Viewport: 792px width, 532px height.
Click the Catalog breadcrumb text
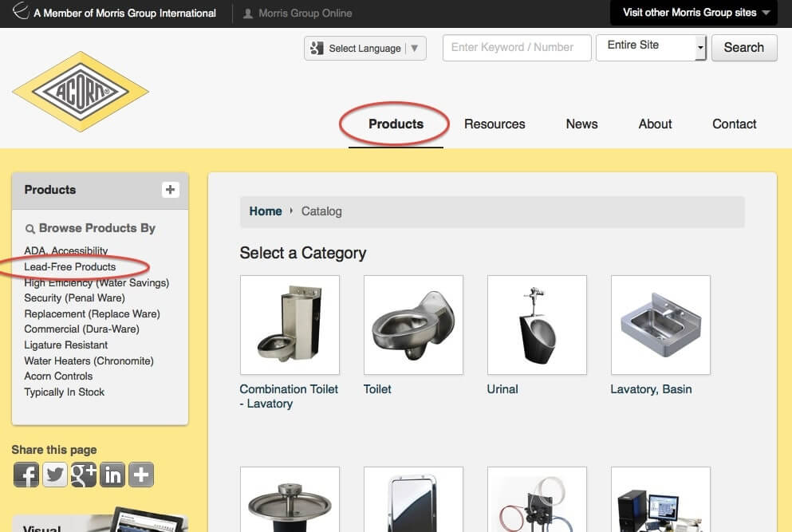pyautogui.click(x=321, y=211)
